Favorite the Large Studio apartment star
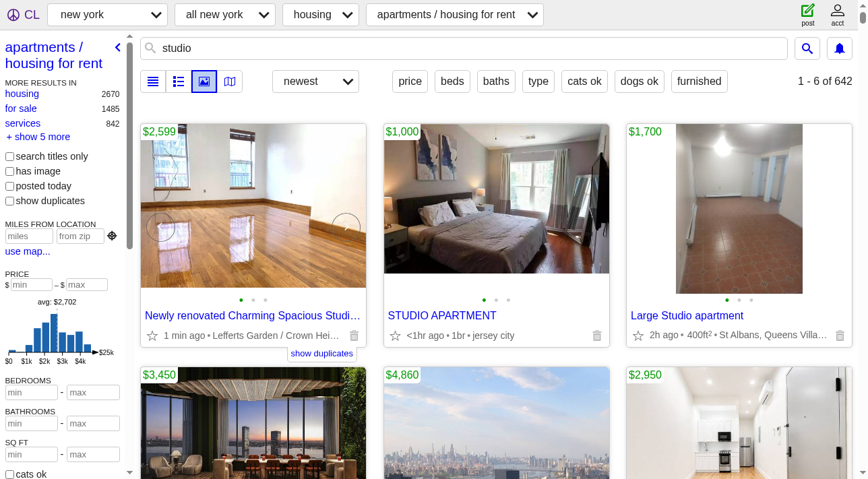This screenshot has width=868, height=479. pos(638,336)
